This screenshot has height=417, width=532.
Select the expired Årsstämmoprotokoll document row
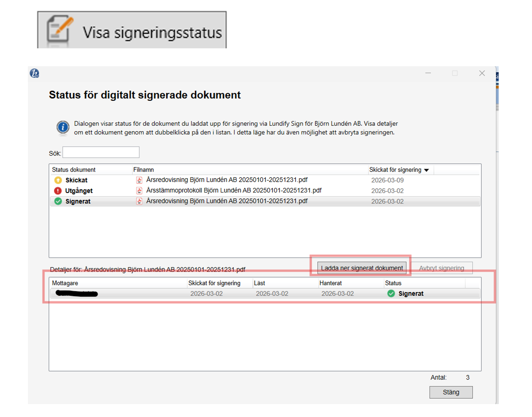[x=233, y=191]
